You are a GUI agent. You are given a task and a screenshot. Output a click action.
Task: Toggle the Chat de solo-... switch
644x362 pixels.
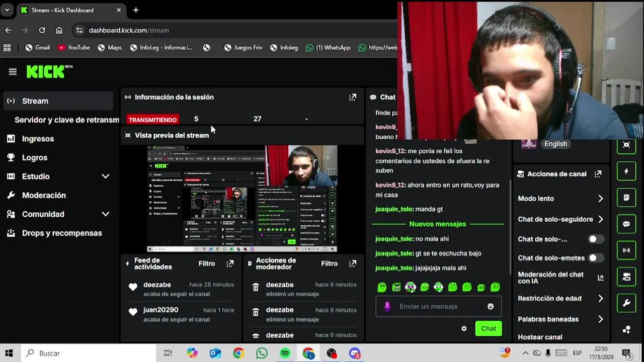596,239
